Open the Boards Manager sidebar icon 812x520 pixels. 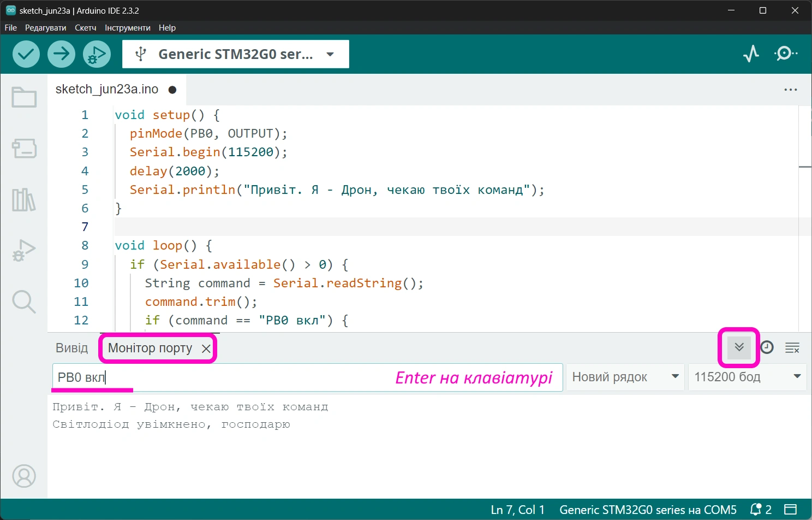24,148
